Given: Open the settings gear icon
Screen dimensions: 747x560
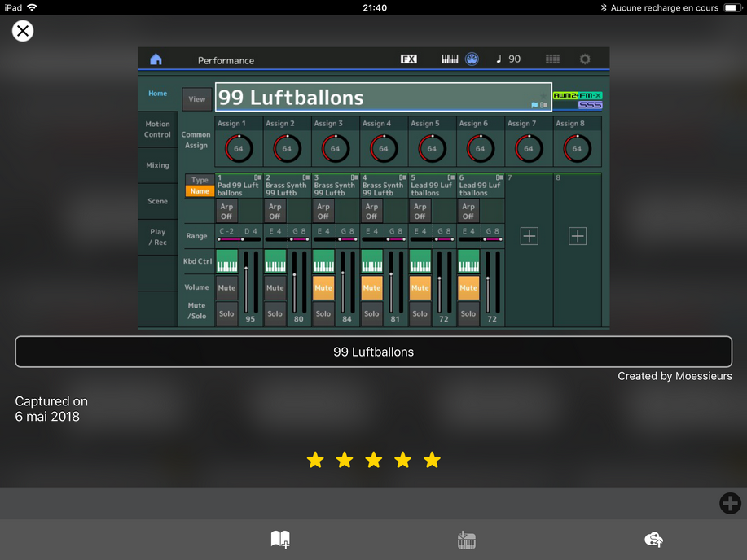Looking at the screenshot, I should [584, 59].
